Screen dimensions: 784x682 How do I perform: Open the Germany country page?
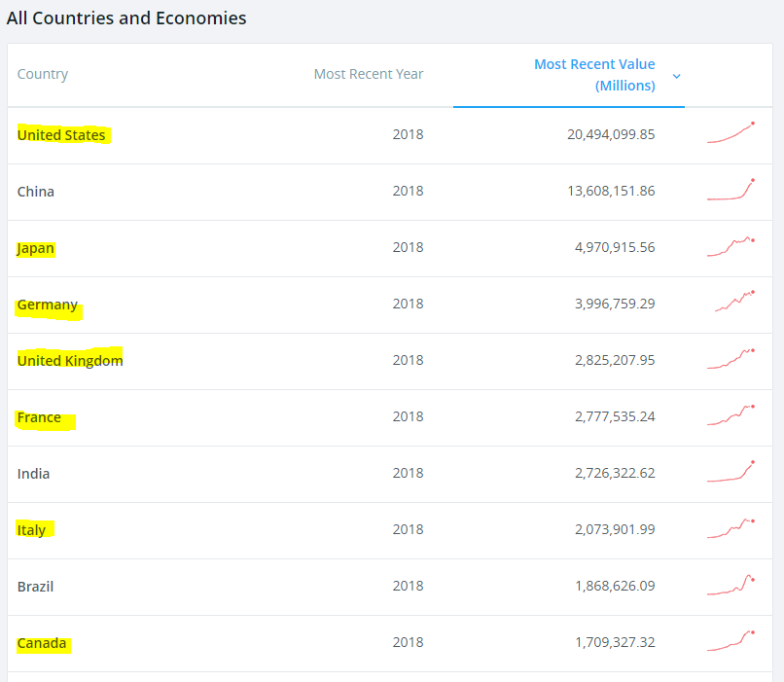coord(48,305)
